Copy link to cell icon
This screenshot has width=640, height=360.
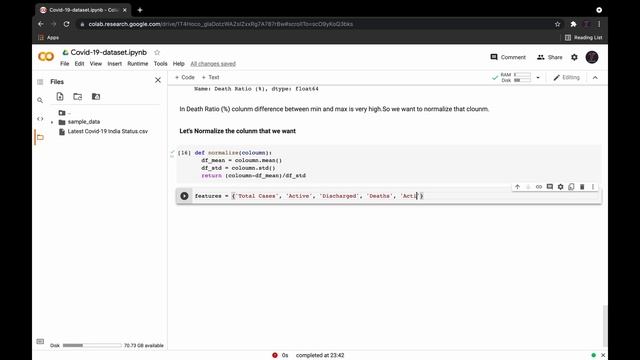tap(539, 187)
